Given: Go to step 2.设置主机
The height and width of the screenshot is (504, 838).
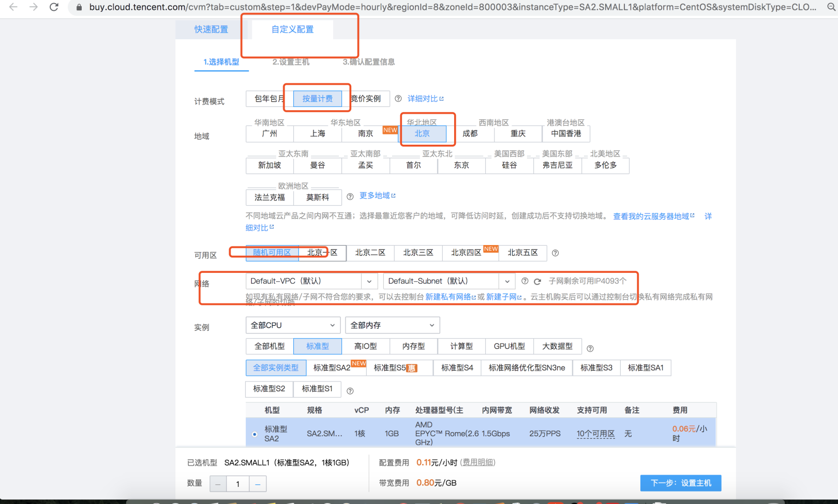Looking at the screenshot, I should point(291,62).
